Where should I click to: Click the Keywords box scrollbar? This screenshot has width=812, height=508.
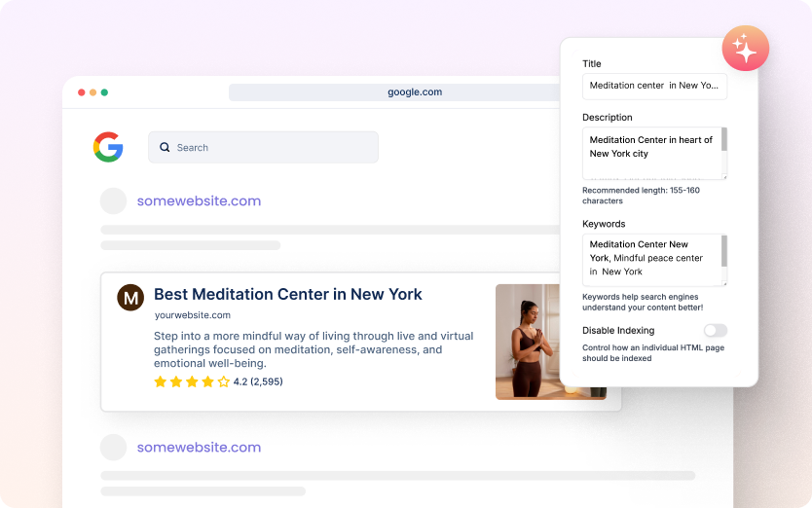coord(723,251)
